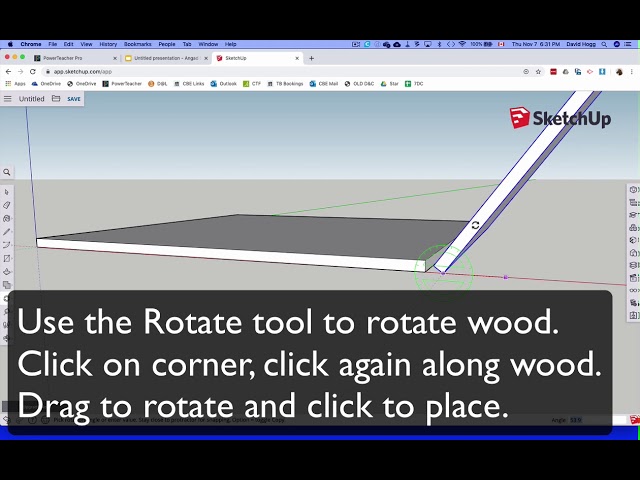Open a new Chrome tab
The image size is (640, 480).
coord(311,58)
